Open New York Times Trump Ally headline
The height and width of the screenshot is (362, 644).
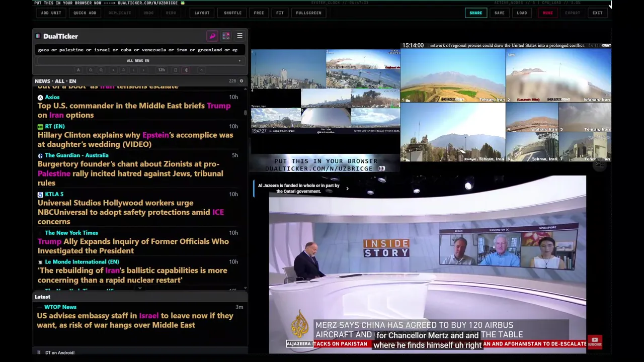[x=133, y=246]
